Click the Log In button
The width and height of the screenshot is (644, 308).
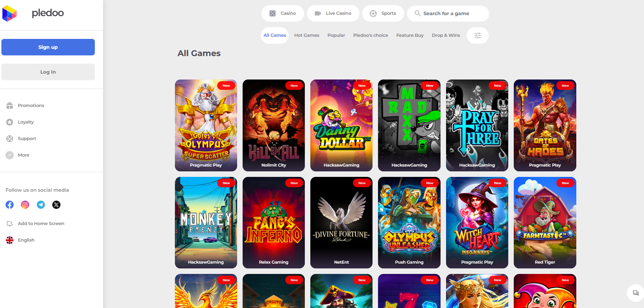click(48, 72)
